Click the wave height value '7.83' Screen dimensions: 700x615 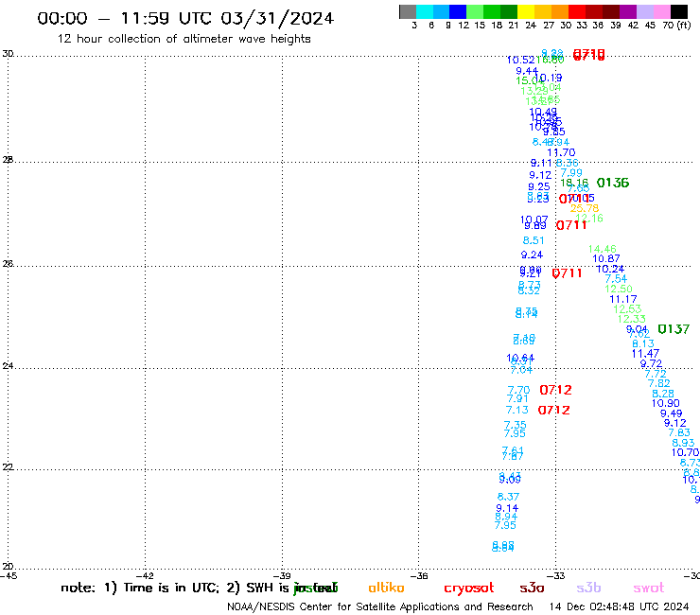[x=679, y=432]
